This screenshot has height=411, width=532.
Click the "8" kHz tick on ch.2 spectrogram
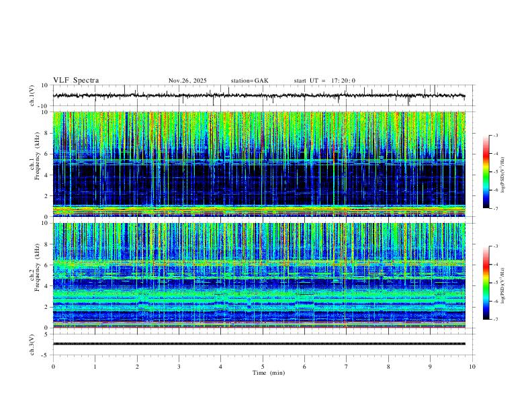point(46,244)
